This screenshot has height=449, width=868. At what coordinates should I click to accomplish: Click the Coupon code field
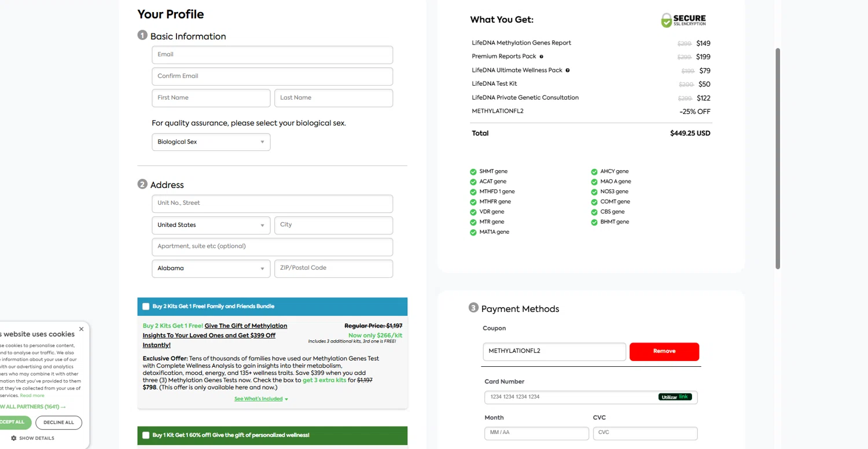point(554,351)
